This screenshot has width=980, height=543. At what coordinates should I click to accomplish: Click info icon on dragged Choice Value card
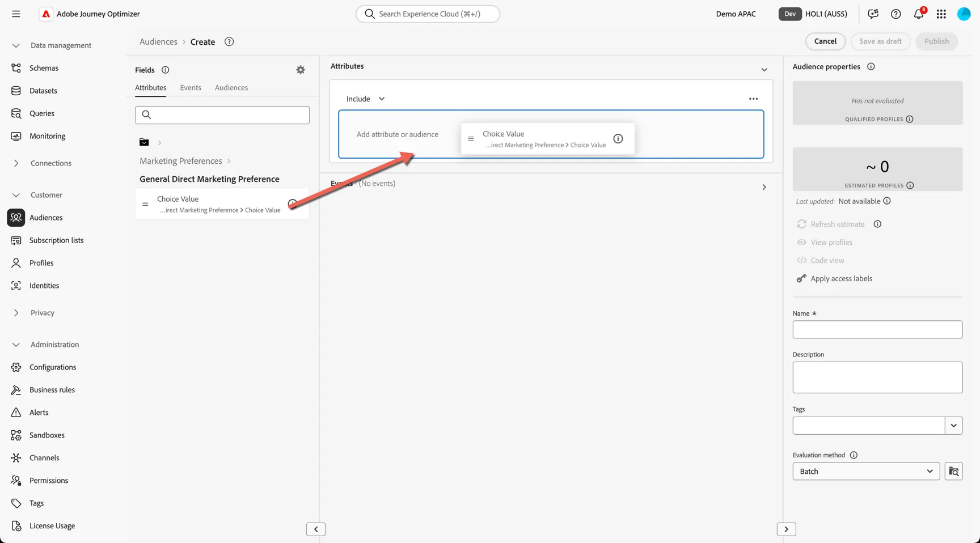tap(618, 139)
